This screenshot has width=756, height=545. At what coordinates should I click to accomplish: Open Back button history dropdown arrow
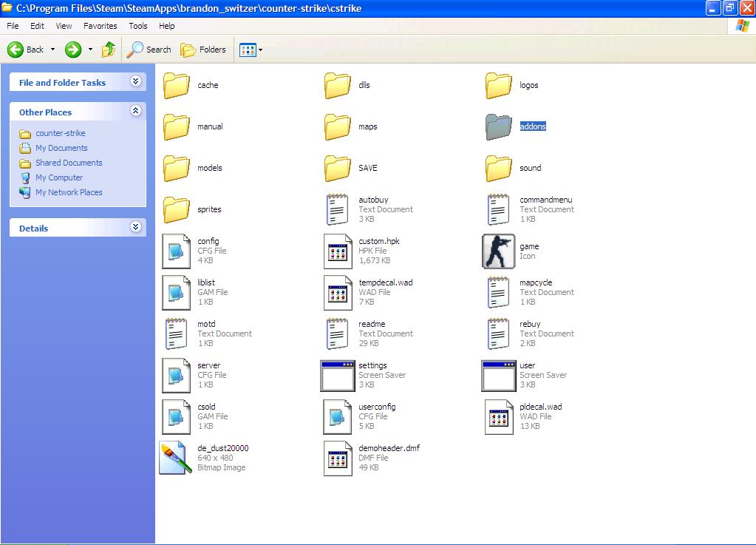point(52,50)
